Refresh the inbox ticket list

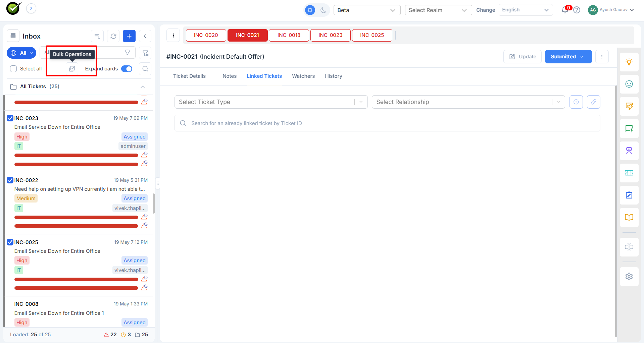(113, 36)
